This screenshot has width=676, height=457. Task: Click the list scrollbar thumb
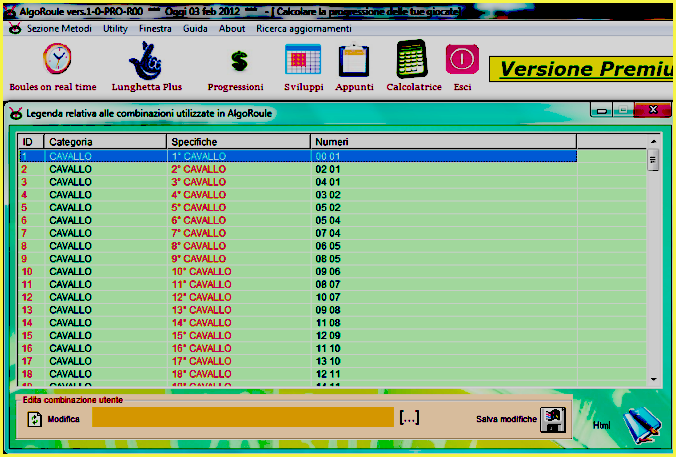pyautogui.click(x=653, y=160)
